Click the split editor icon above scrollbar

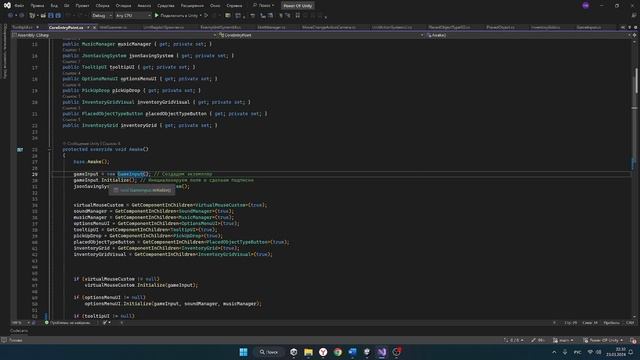coord(634,35)
